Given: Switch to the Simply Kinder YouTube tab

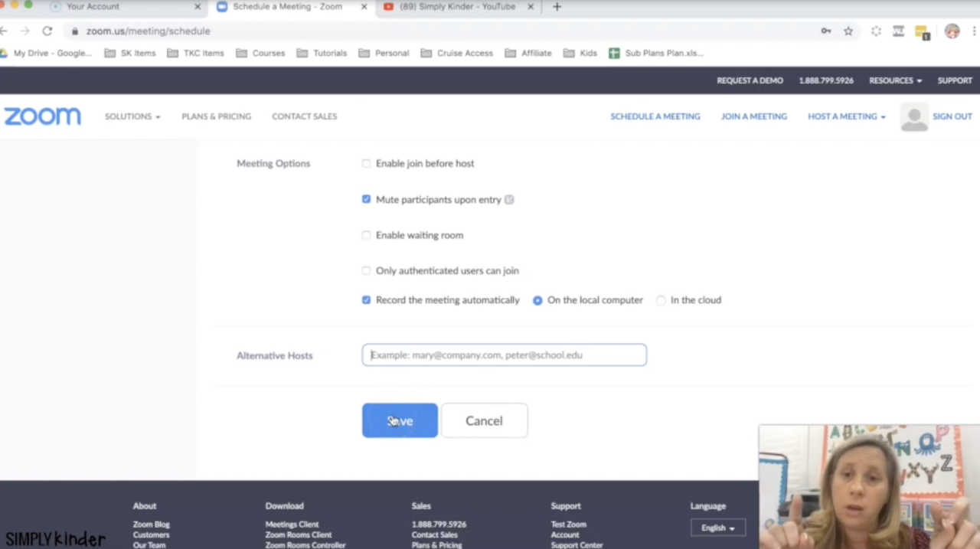Looking at the screenshot, I should tap(456, 7).
